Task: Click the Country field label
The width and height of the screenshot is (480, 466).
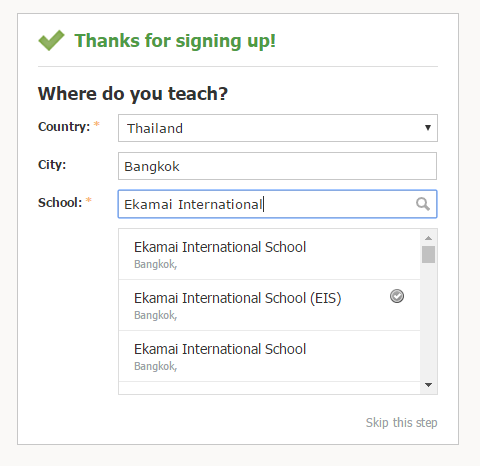Action: point(64,127)
